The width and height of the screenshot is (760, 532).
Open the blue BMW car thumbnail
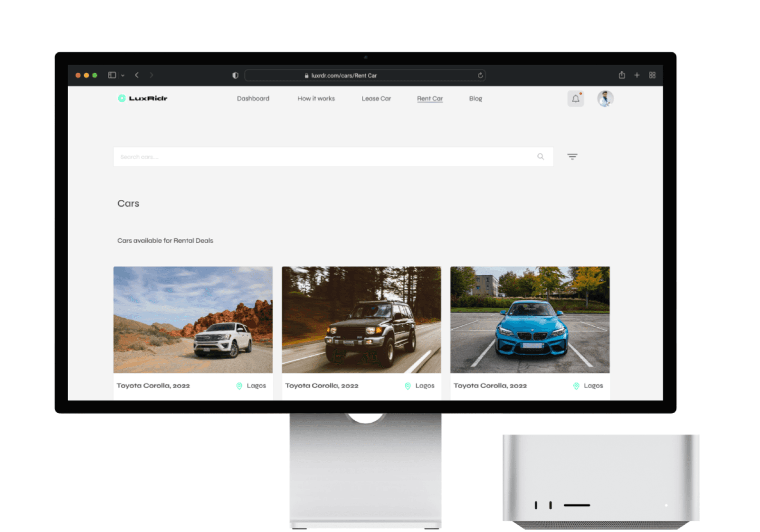(x=530, y=320)
